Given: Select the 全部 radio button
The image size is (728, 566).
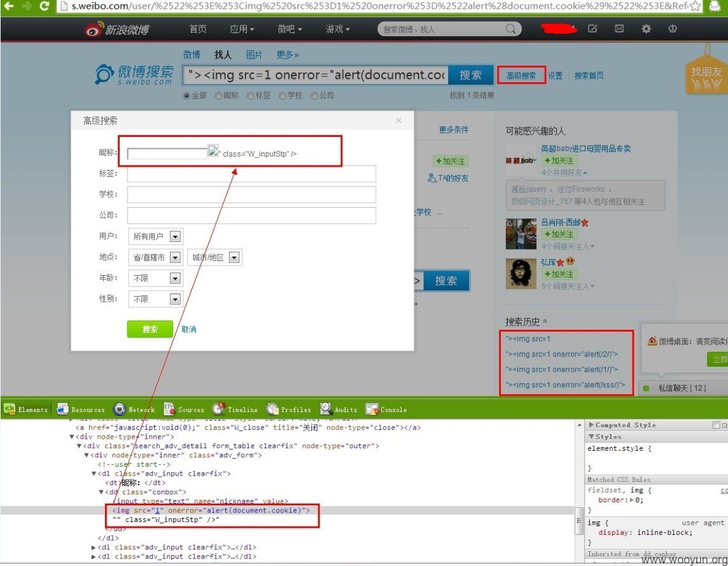Looking at the screenshot, I should click(x=186, y=96).
